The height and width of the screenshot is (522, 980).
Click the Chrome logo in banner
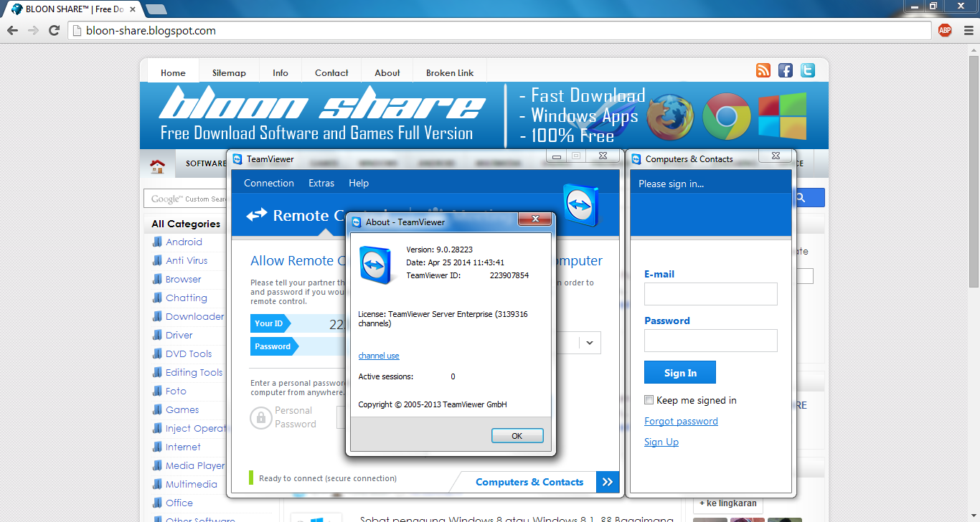tap(726, 116)
